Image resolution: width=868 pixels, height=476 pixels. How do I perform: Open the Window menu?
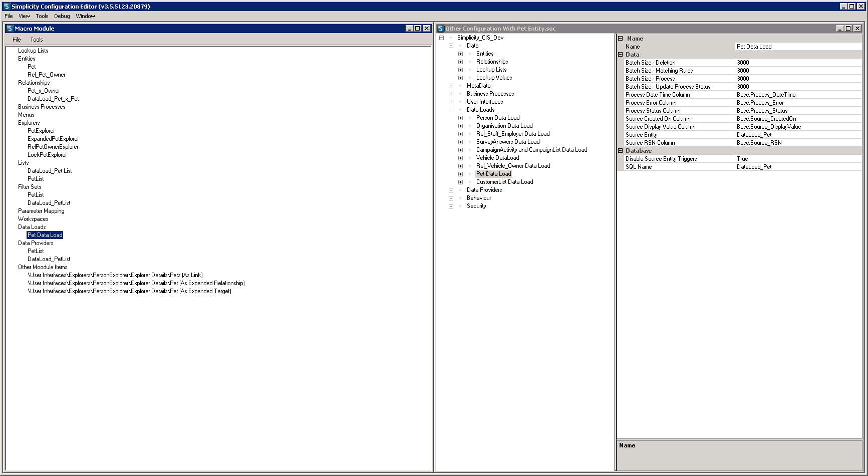[x=85, y=16]
